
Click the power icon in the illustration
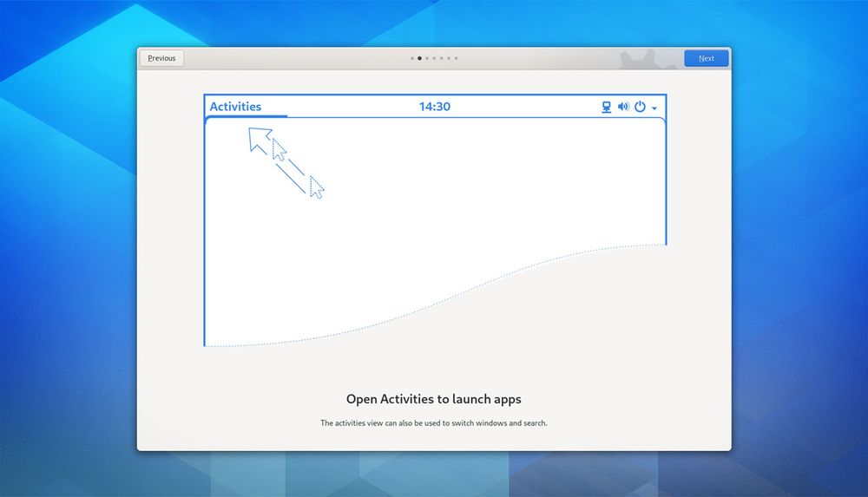(x=640, y=107)
